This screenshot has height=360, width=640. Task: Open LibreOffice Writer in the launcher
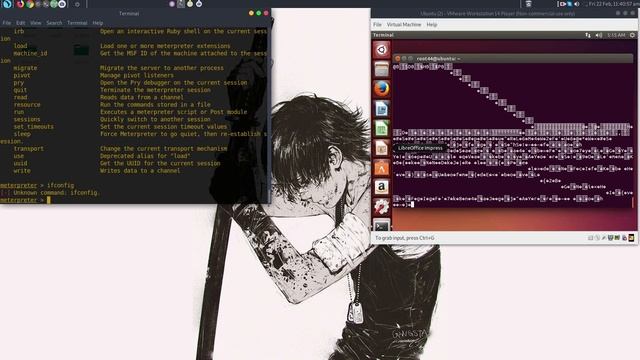pyautogui.click(x=381, y=109)
